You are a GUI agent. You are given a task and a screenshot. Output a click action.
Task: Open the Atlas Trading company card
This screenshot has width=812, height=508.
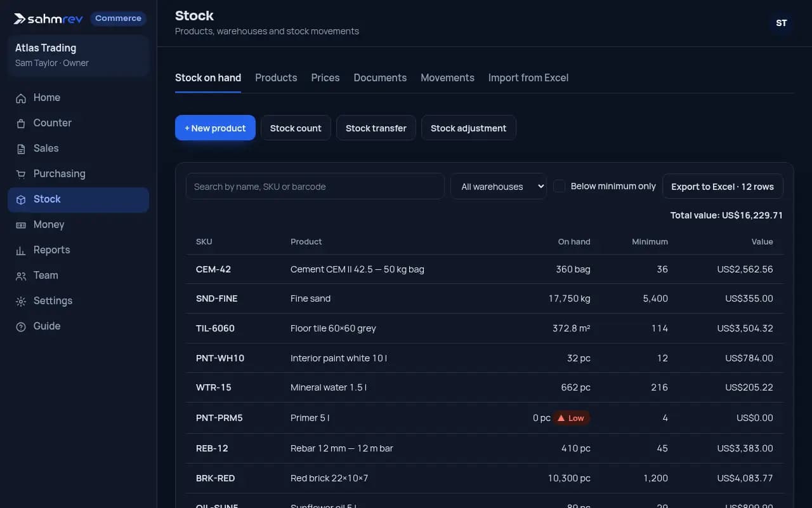click(79, 55)
